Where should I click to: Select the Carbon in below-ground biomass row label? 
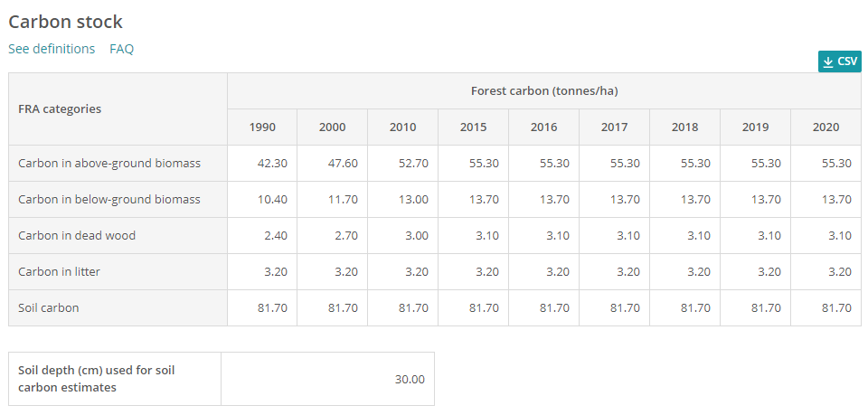coord(109,200)
